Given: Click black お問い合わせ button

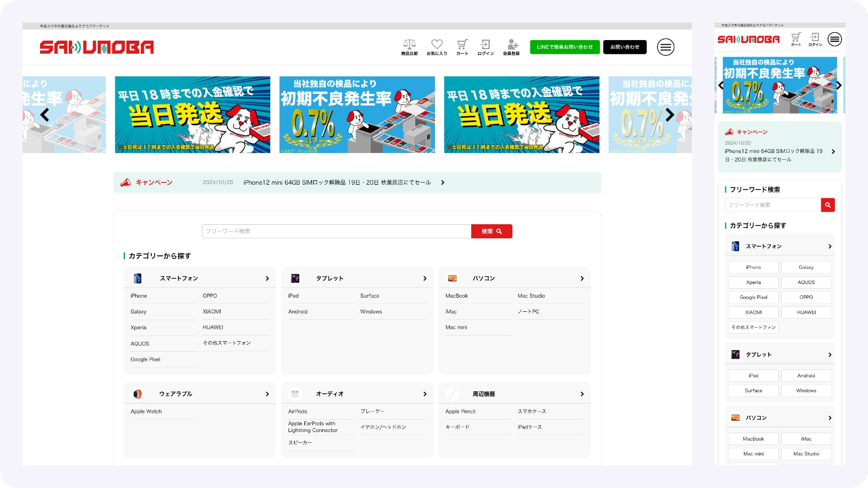Looking at the screenshot, I should click(x=625, y=47).
